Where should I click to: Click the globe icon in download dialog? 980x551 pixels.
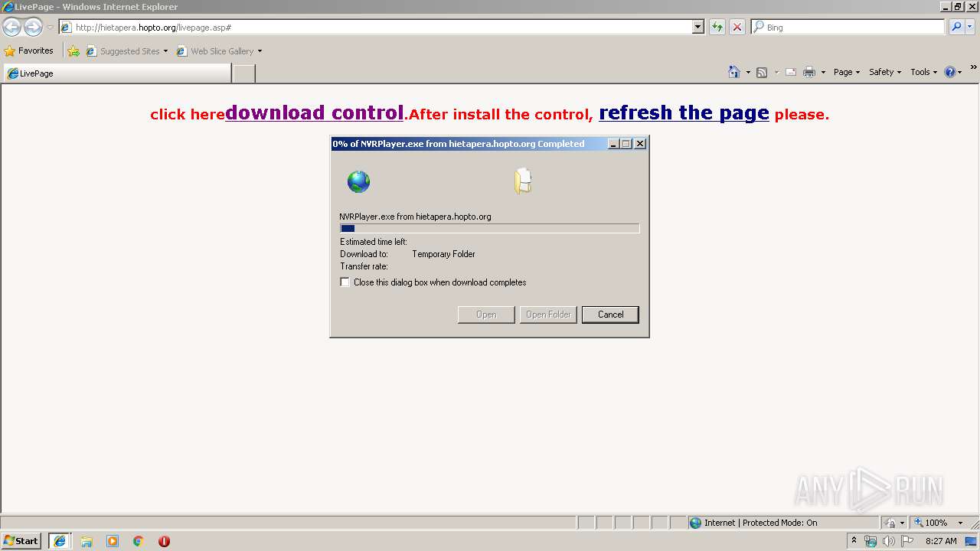click(x=358, y=181)
